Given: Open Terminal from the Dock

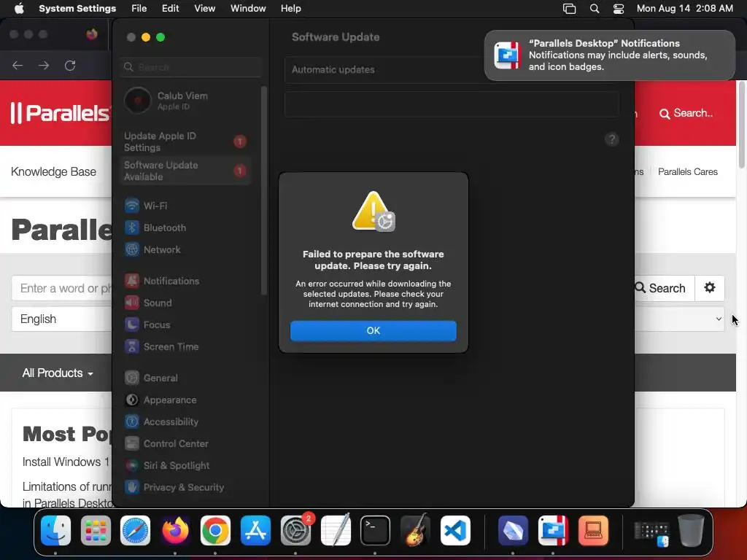Looking at the screenshot, I should point(375,531).
